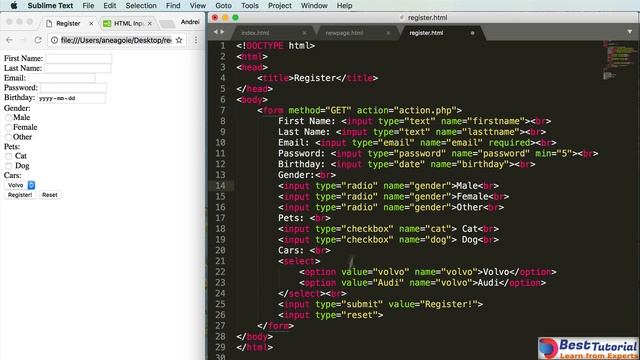640x360 pixels.
Task: Open the Apple menu
Action: (x=13, y=5)
